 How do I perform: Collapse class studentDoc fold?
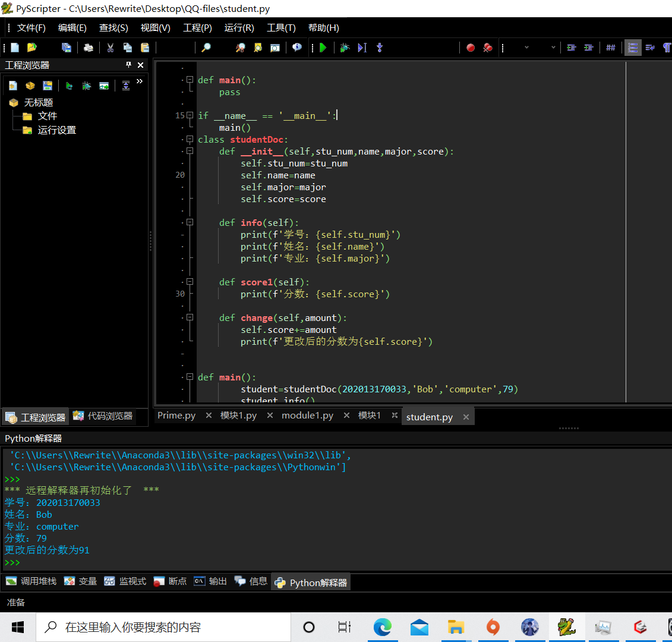190,139
